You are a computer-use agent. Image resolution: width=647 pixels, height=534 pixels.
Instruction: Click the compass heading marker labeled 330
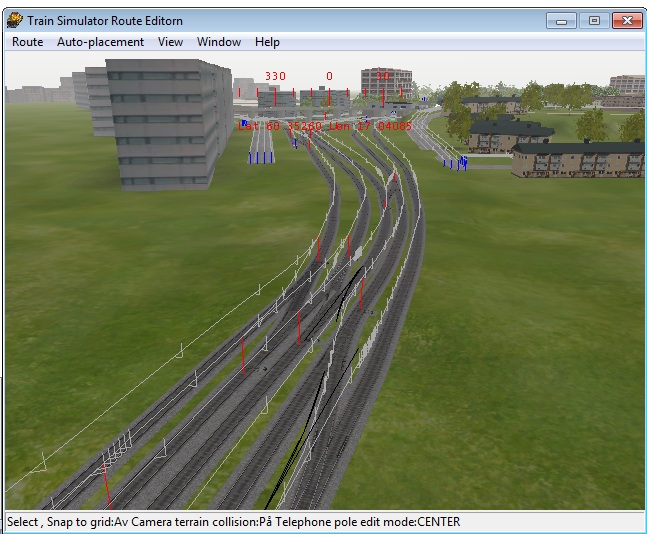[x=275, y=76]
